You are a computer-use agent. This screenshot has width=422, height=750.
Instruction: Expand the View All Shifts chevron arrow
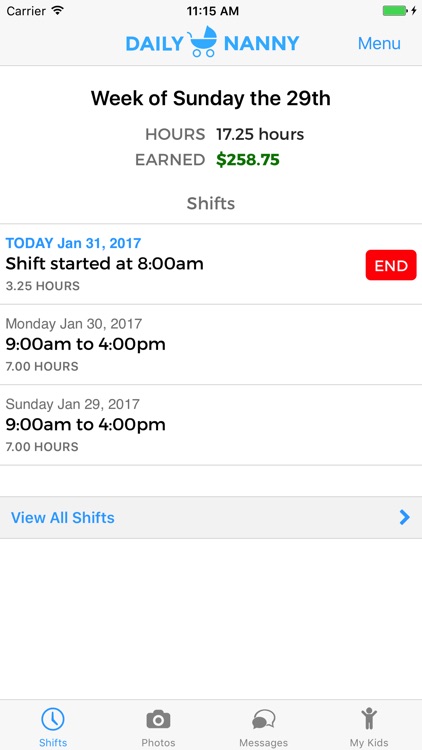tap(405, 518)
